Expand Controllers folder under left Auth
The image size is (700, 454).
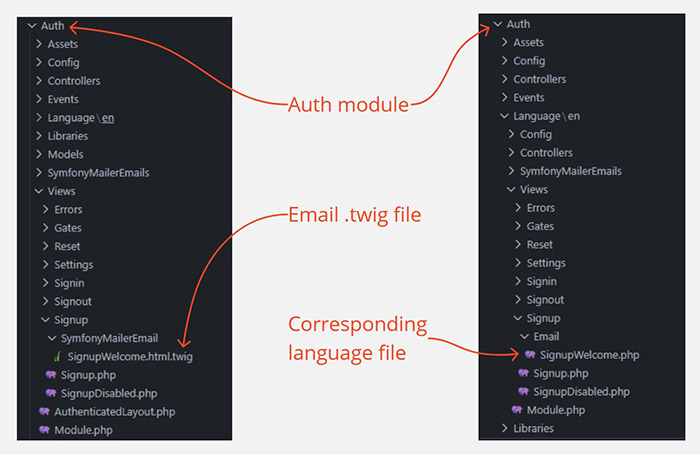[39, 80]
